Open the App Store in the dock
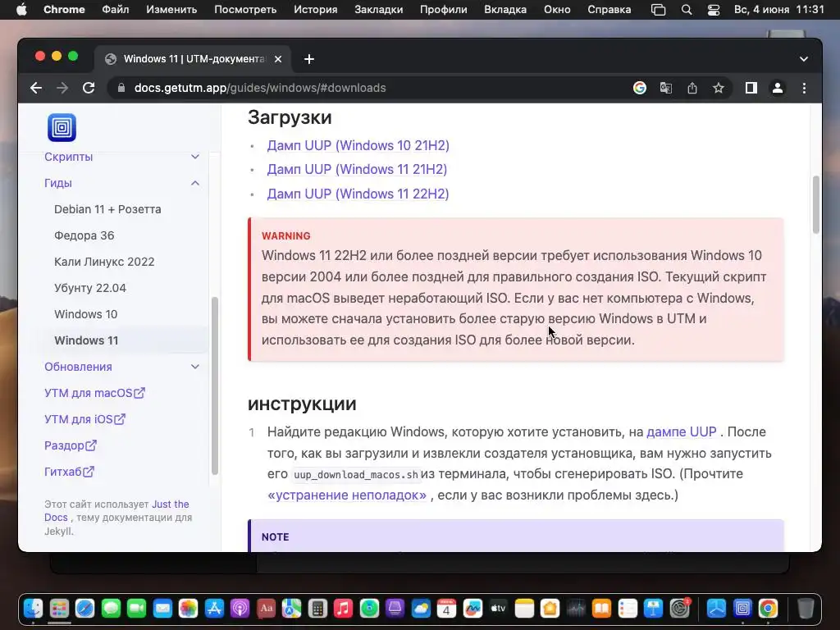This screenshot has height=630, width=840. coord(214,608)
